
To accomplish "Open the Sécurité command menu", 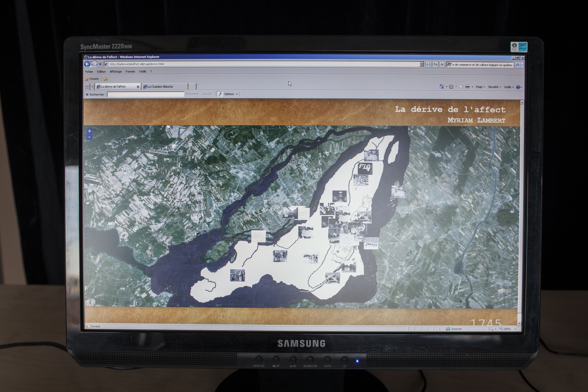I will coord(494,87).
